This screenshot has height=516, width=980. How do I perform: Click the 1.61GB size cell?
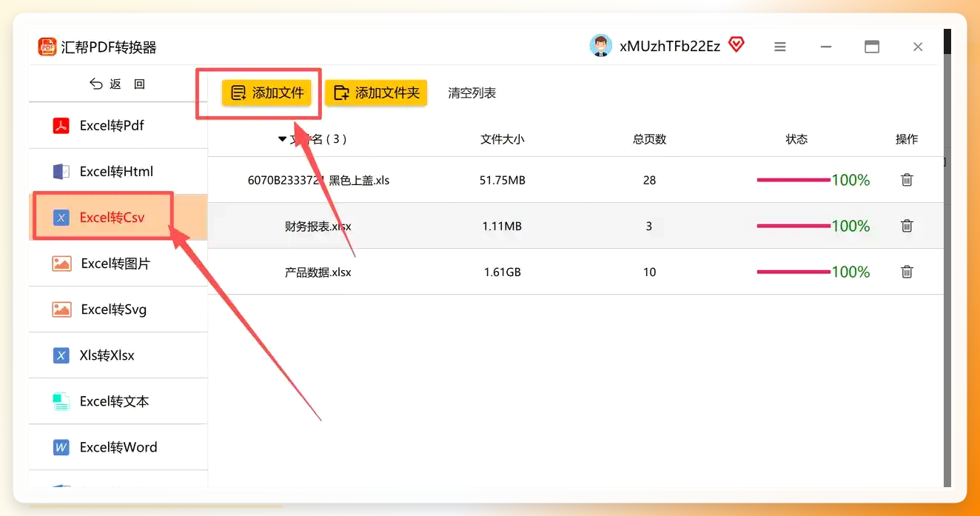tap(502, 272)
